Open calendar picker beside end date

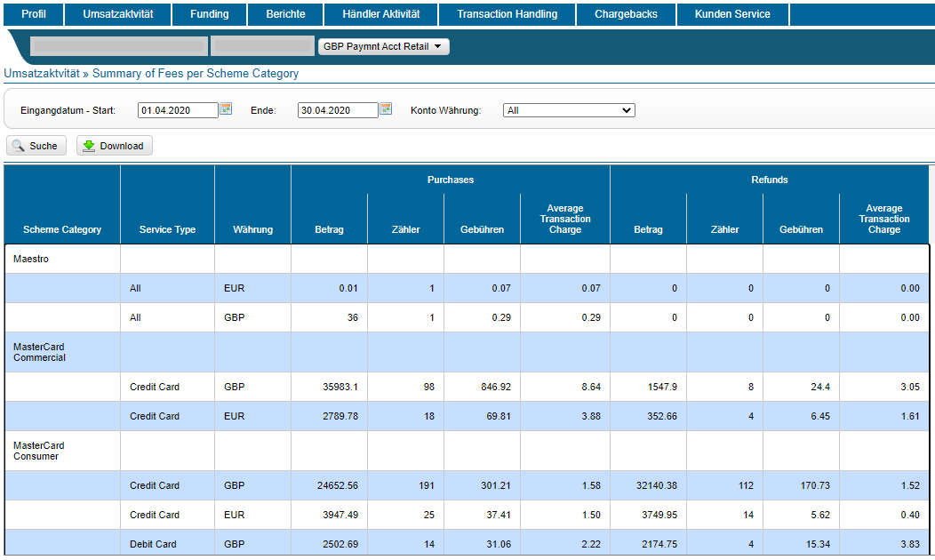coord(386,108)
